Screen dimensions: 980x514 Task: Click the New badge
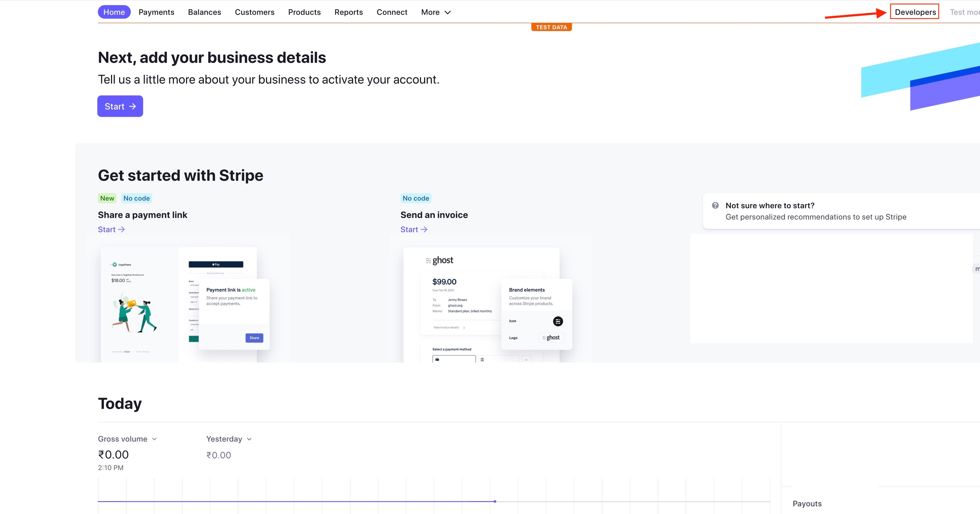tap(107, 198)
